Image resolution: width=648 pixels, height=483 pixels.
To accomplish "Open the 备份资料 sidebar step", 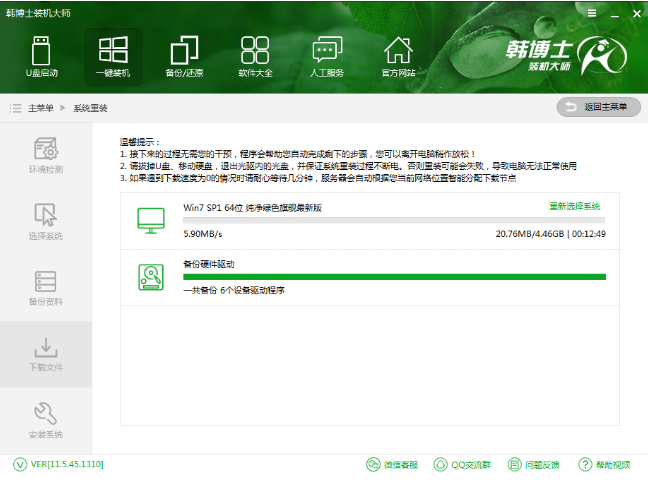I will pyautogui.click(x=46, y=287).
